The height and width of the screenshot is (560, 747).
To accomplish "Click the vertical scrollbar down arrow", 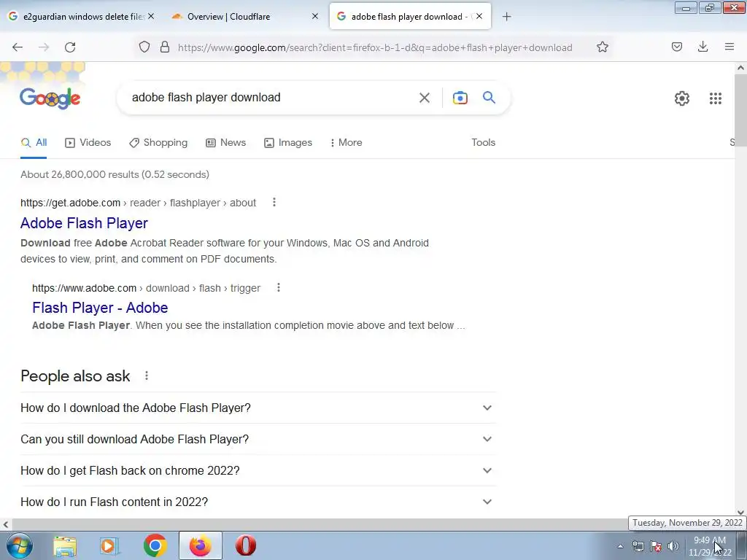I will click(740, 513).
